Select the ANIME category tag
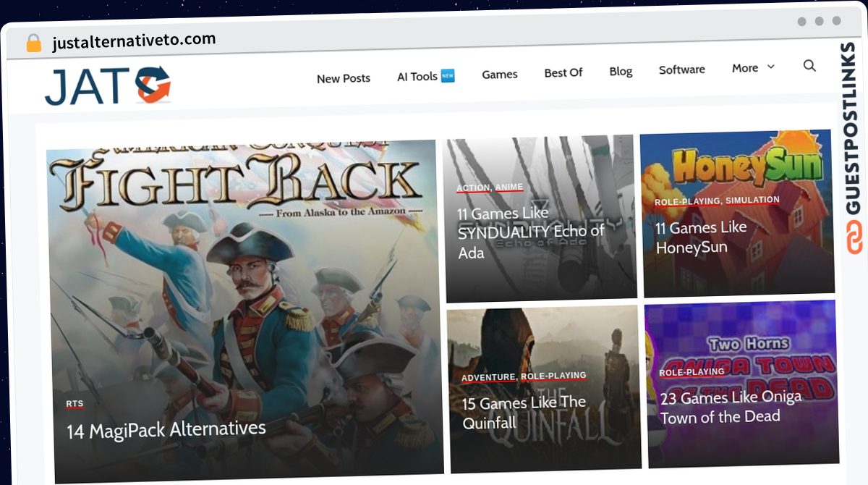The image size is (868, 485). point(509,187)
